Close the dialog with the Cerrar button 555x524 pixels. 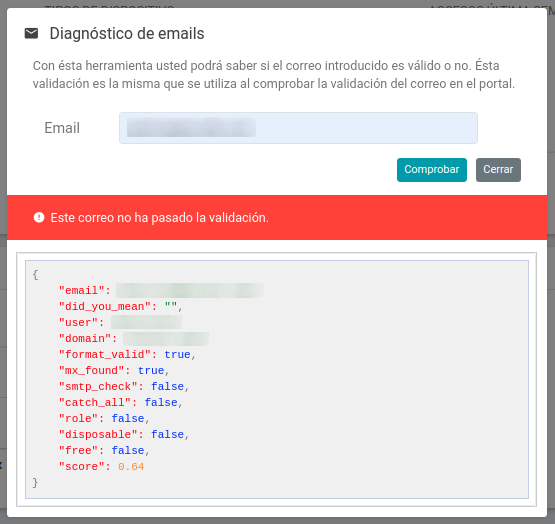coord(498,170)
